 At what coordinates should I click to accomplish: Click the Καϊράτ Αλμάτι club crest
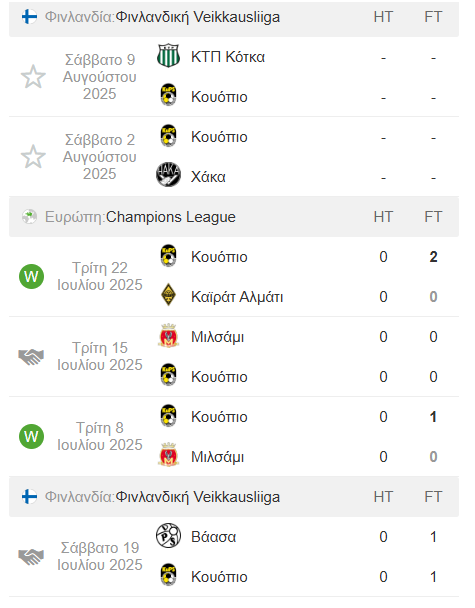click(168, 295)
